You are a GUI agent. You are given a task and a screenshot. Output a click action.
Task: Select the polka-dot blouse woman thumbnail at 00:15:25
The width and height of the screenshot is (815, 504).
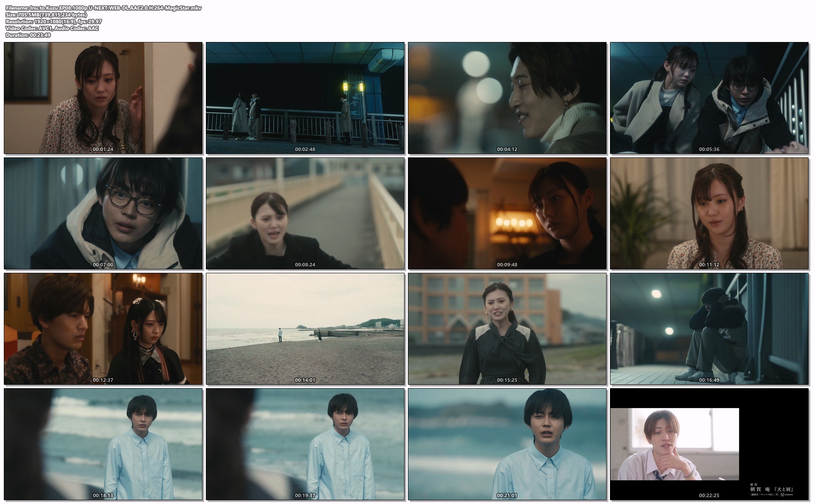(507, 329)
